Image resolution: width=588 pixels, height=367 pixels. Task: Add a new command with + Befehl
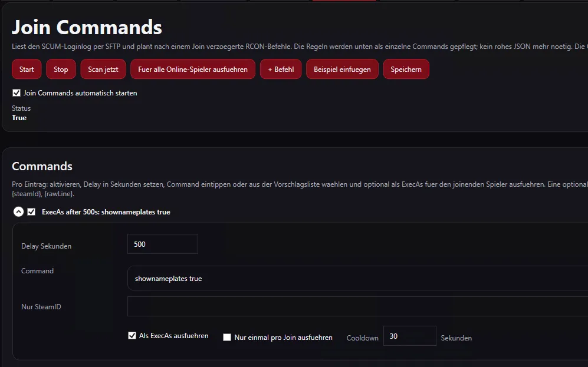281,70
